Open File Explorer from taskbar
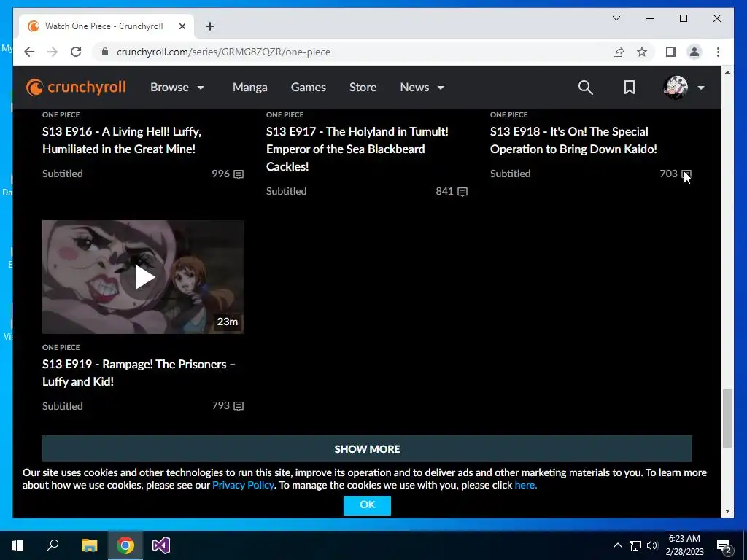This screenshot has height=560, width=747. [89, 545]
